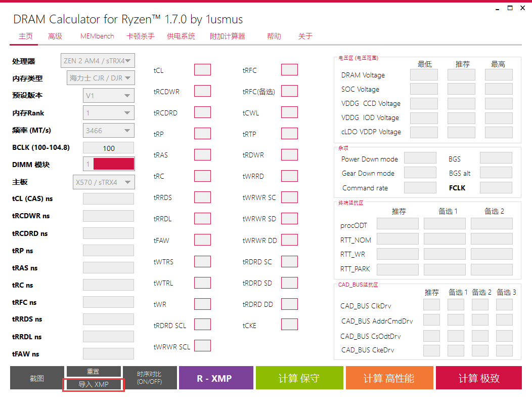Click the tCWL timing box
Viewport: 532px width, 400px height.
pyautogui.click(x=289, y=112)
